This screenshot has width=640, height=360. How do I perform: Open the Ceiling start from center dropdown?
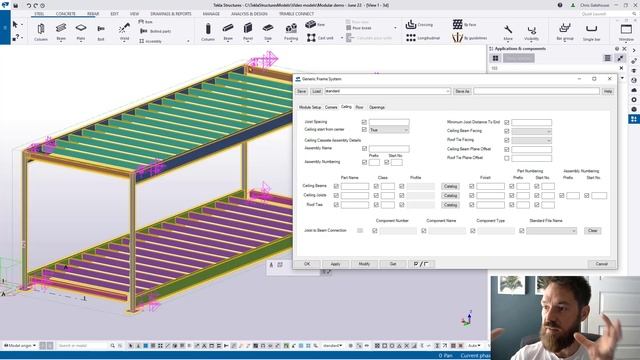coord(389,130)
